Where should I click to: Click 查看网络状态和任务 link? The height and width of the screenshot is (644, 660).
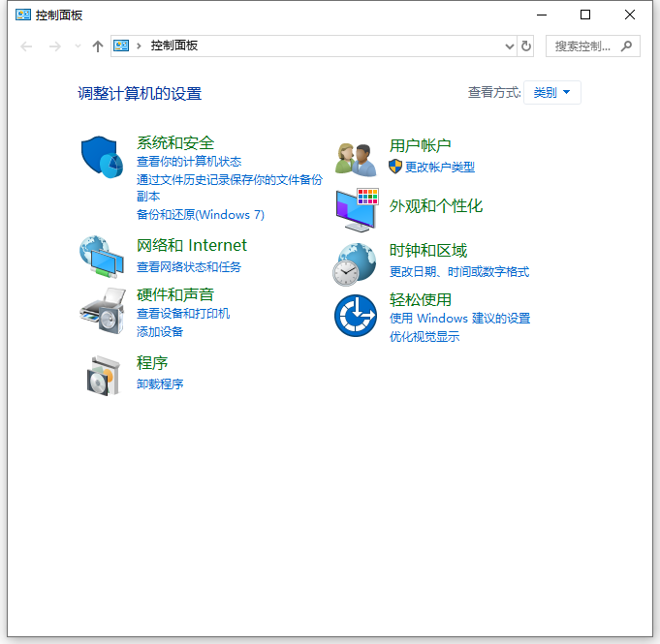[x=189, y=266]
